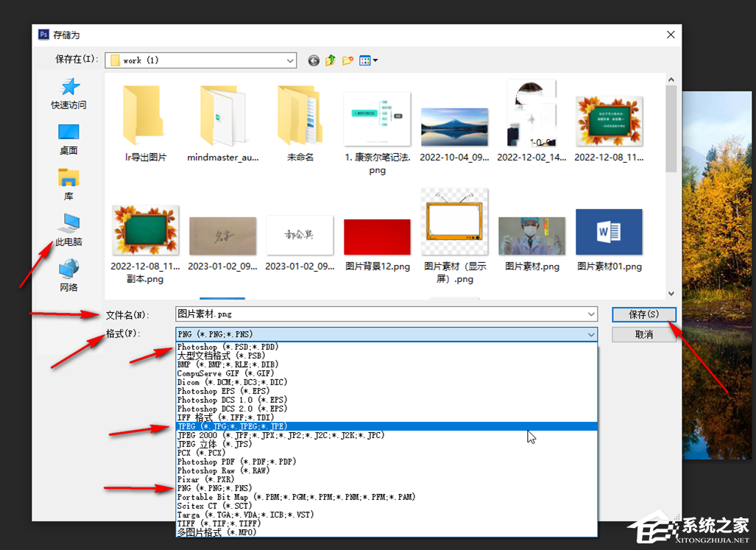Expand the file name history dropdown arrow

pyautogui.click(x=591, y=314)
